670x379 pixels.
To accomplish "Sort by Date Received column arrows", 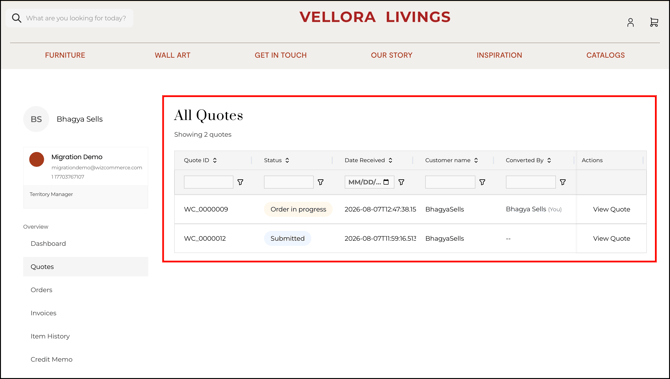I will point(390,160).
